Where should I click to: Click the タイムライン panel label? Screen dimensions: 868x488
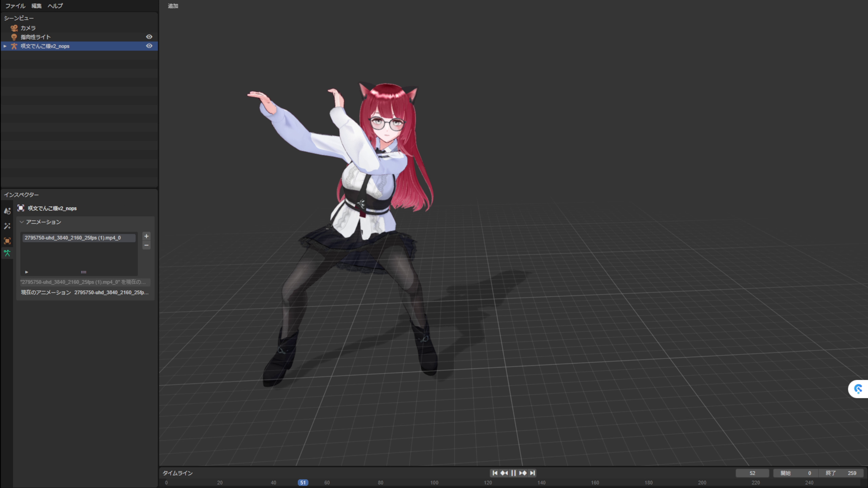178,473
